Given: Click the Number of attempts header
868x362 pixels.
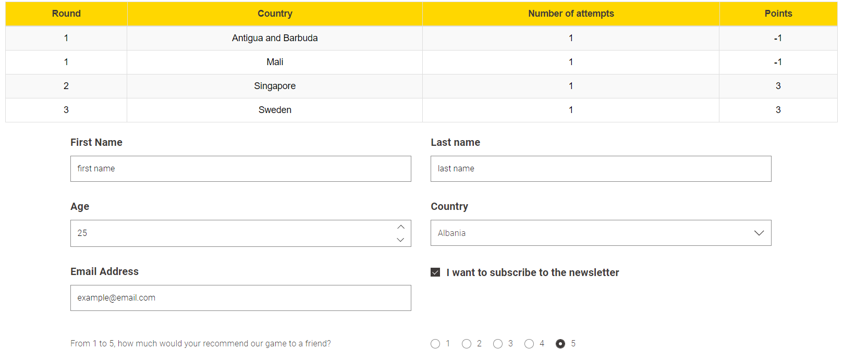Looking at the screenshot, I should coord(571,14).
